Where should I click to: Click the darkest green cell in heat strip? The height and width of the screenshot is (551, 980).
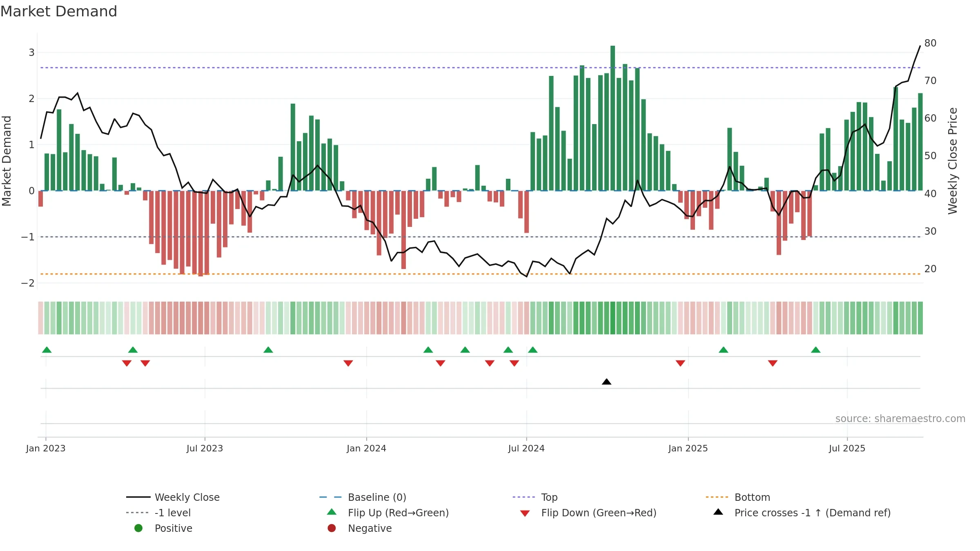[x=612, y=318]
